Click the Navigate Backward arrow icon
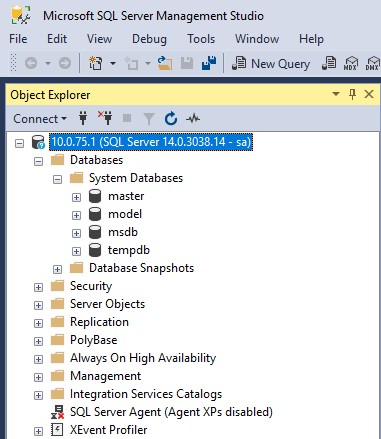This screenshot has width=381, height=439. (x=31, y=63)
